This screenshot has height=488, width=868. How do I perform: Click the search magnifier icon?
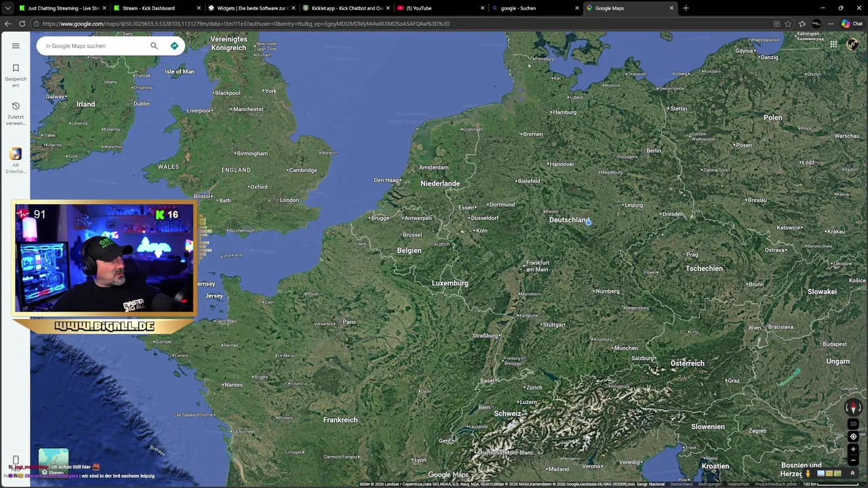154,45
